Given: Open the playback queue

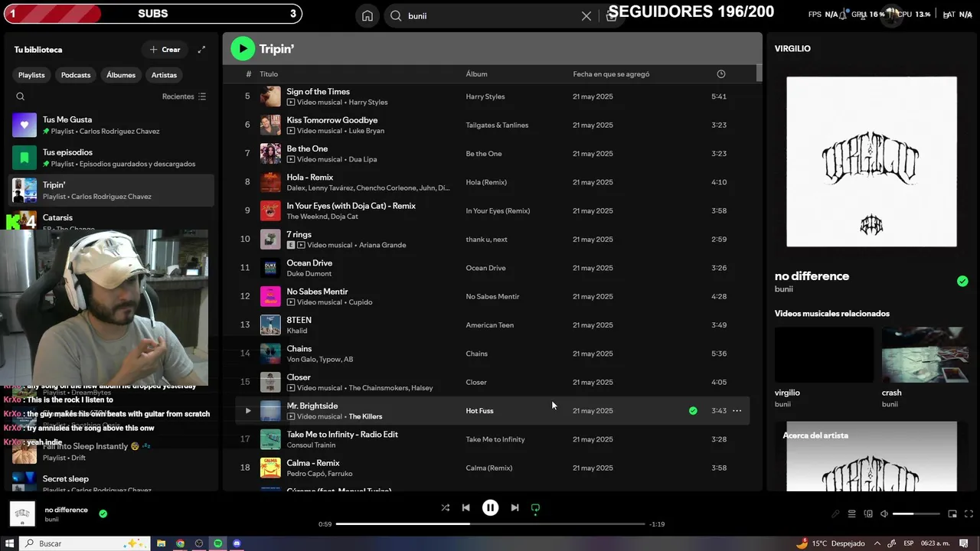Looking at the screenshot, I should 851,514.
